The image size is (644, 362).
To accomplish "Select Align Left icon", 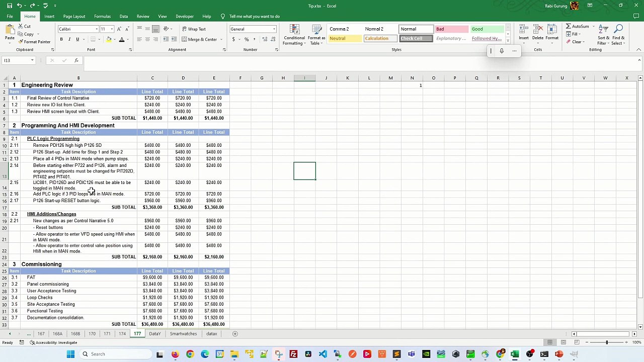I will click(140, 39).
